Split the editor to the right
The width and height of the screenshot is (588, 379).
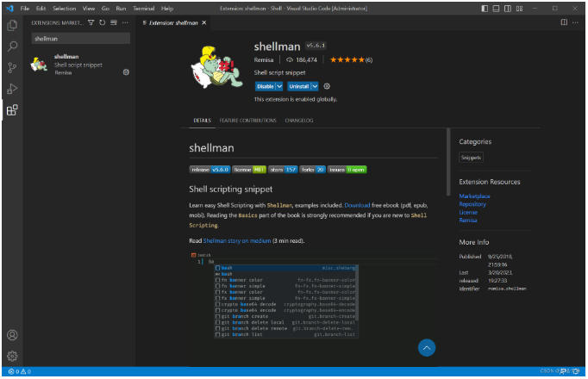[x=564, y=22]
